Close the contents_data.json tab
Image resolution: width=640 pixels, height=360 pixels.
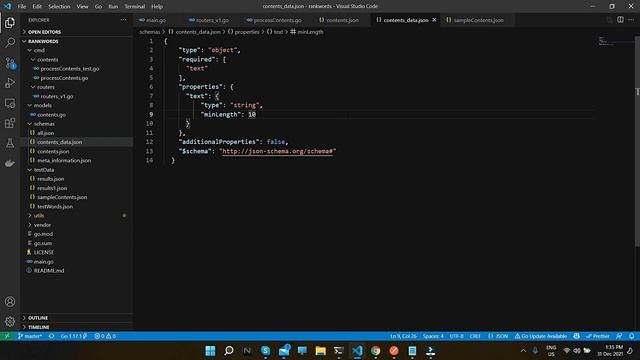click(434, 20)
